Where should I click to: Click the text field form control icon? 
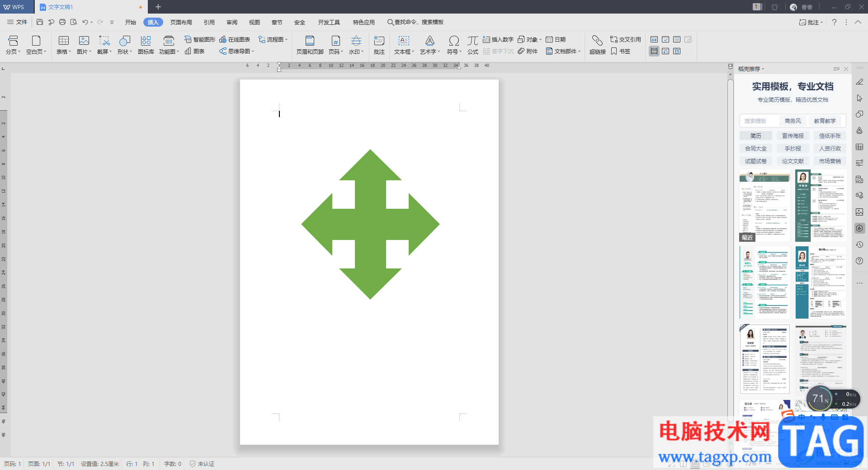coord(654,40)
